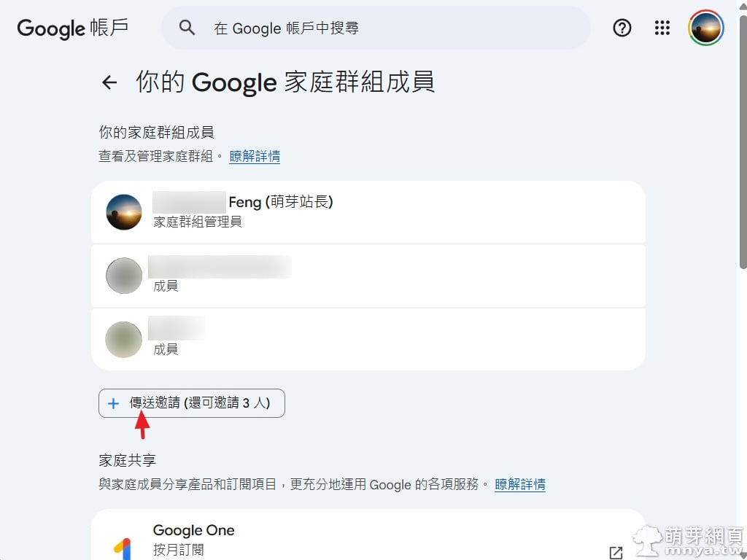Open Google One external link icon
This screenshot has height=560, width=747.
[616, 552]
